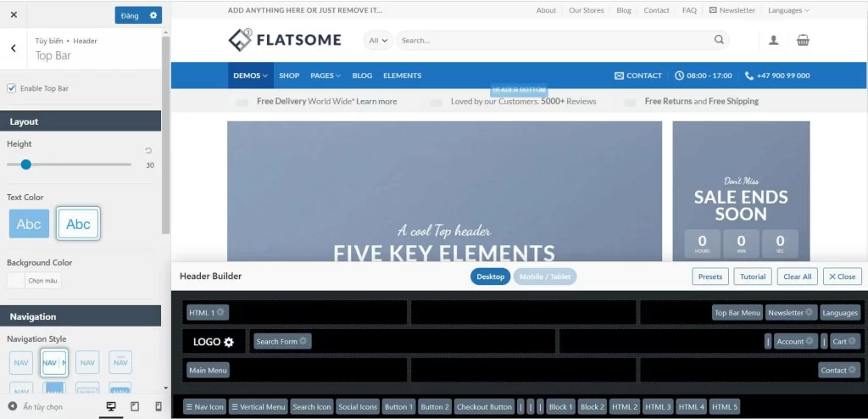The image size is (868, 419).
Task: Uncheck Enable Top Bar checkbox
Action: click(x=12, y=88)
